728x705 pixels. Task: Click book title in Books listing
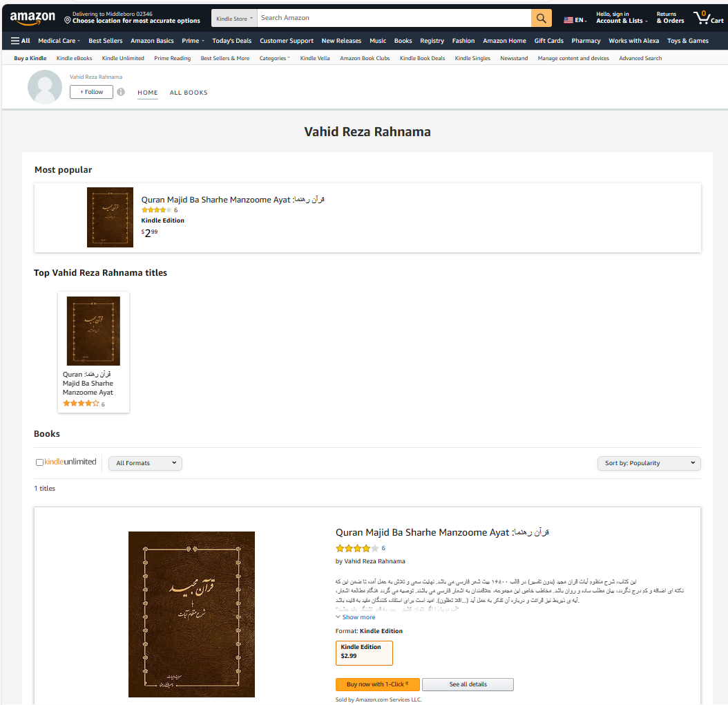pos(442,532)
